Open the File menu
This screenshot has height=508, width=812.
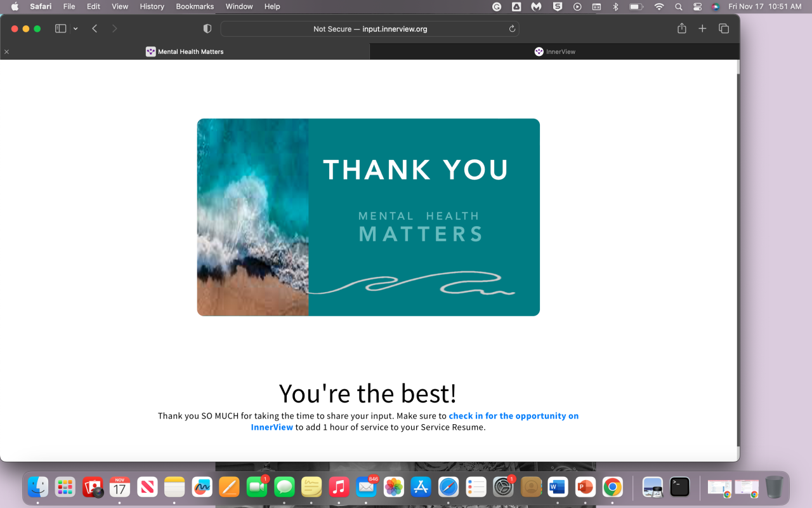click(x=69, y=6)
